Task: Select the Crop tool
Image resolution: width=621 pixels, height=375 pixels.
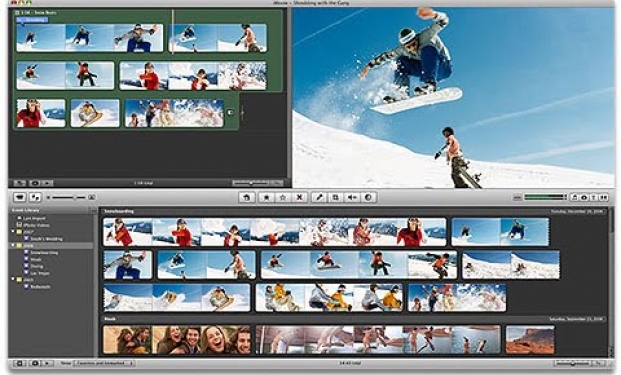Action: coord(335,197)
